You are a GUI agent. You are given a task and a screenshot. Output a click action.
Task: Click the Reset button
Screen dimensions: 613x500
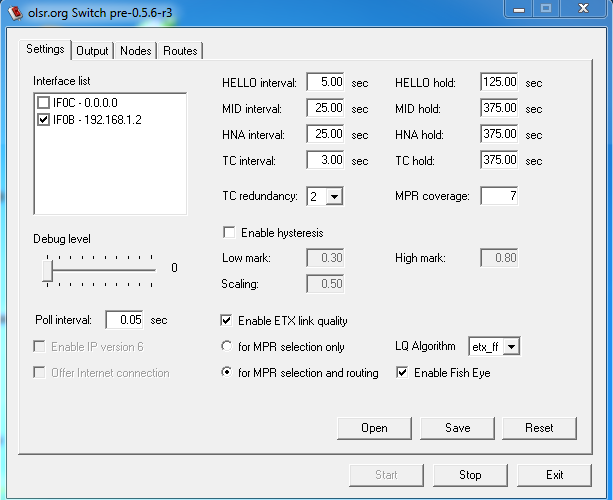(x=539, y=428)
